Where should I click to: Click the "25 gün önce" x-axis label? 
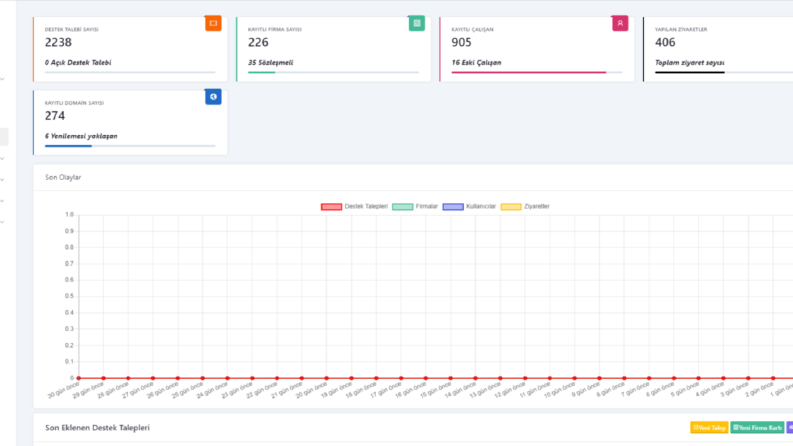tap(188, 390)
